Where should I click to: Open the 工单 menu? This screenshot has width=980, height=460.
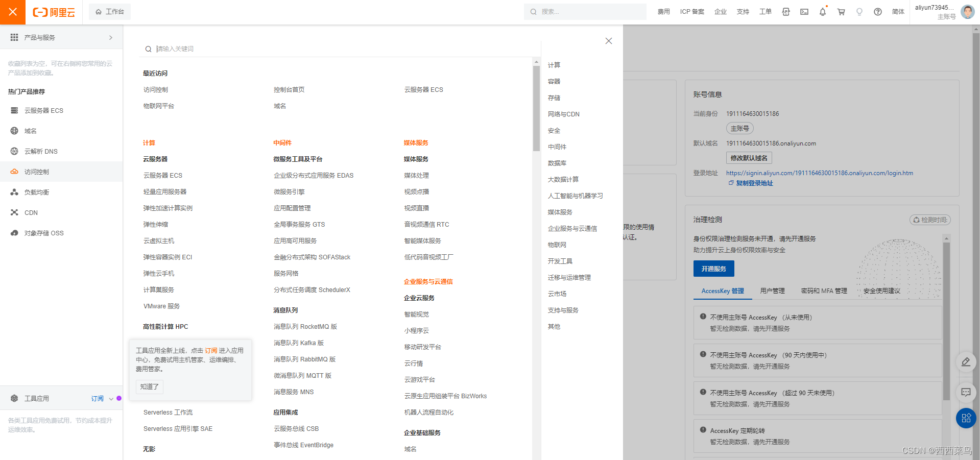766,12
